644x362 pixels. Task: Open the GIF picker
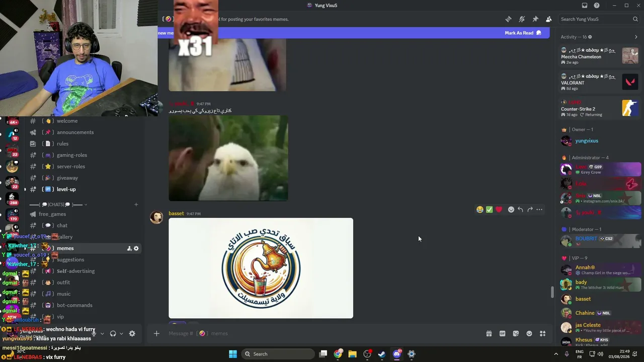pyautogui.click(x=502, y=333)
